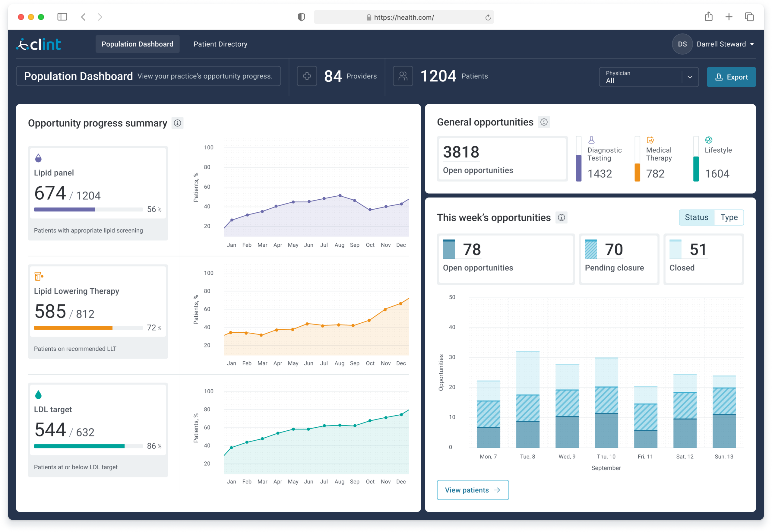Open View patients link
772x532 pixels.
click(472, 490)
